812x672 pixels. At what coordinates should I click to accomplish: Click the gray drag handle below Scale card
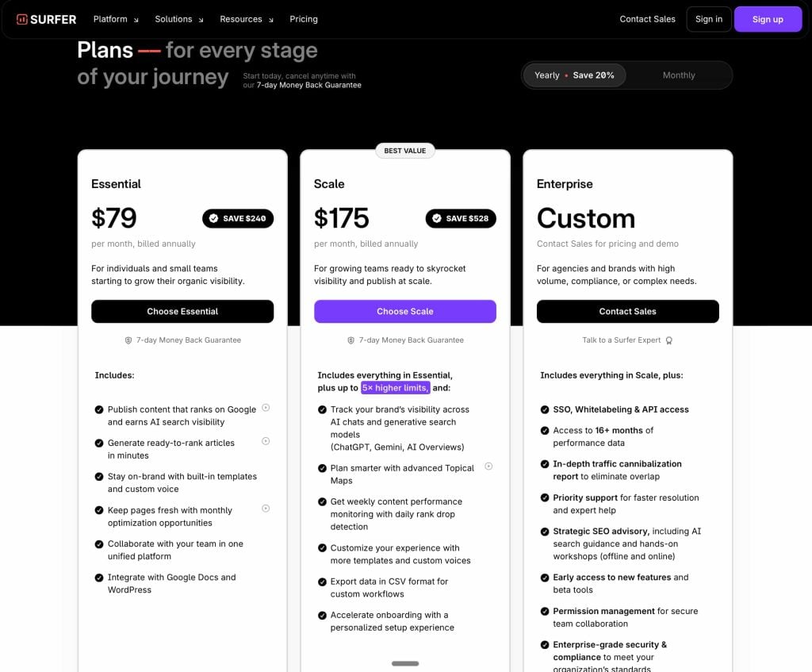coord(405,663)
